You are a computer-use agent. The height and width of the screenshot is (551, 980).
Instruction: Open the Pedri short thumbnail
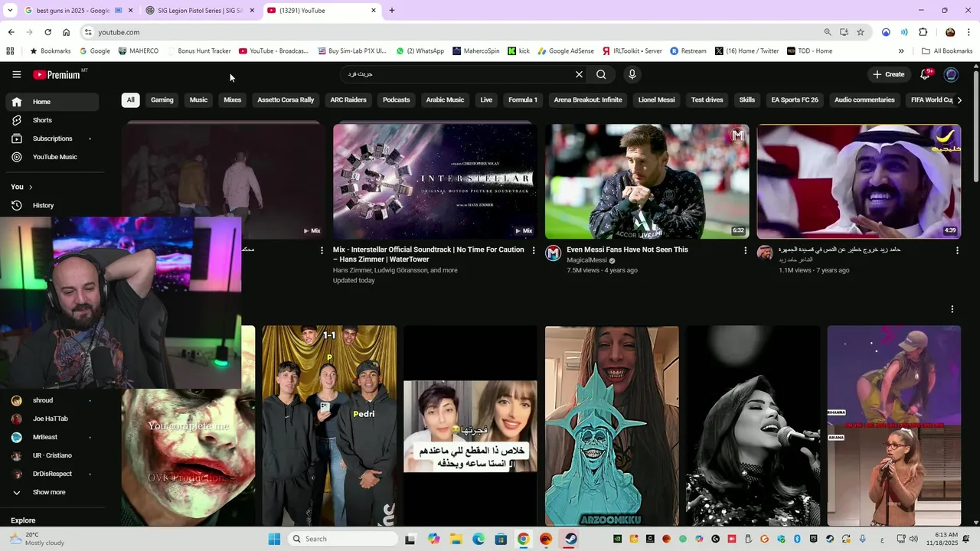(x=329, y=425)
